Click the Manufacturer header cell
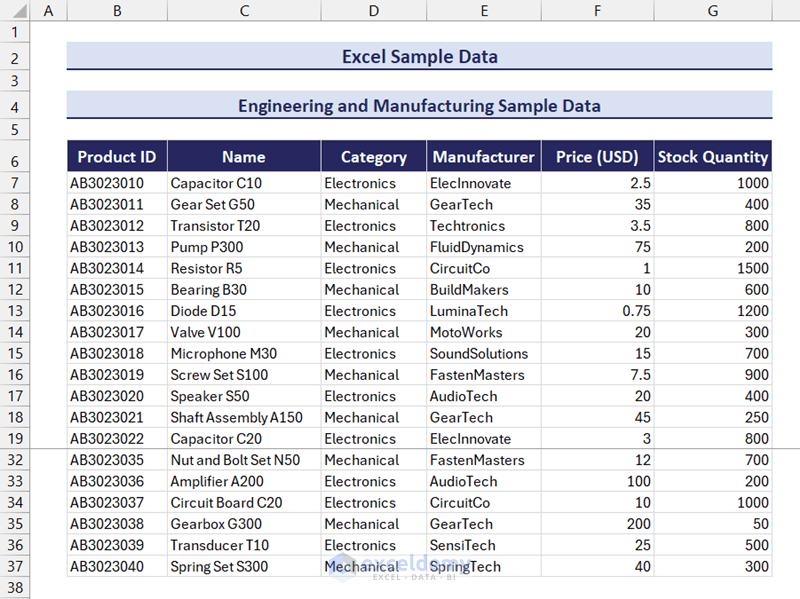The width and height of the screenshot is (800, 599). (x=484, y=157)
